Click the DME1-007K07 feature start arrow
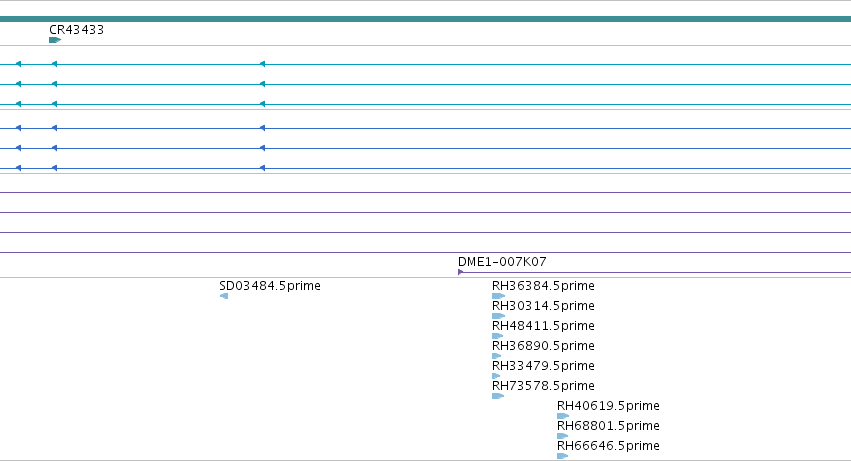Screen dimensions: 851x461 pos(460,272)
